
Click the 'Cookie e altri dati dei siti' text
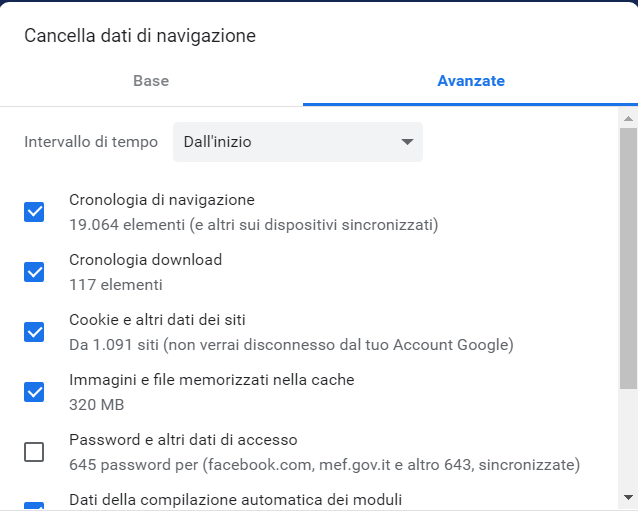(157, 320)
